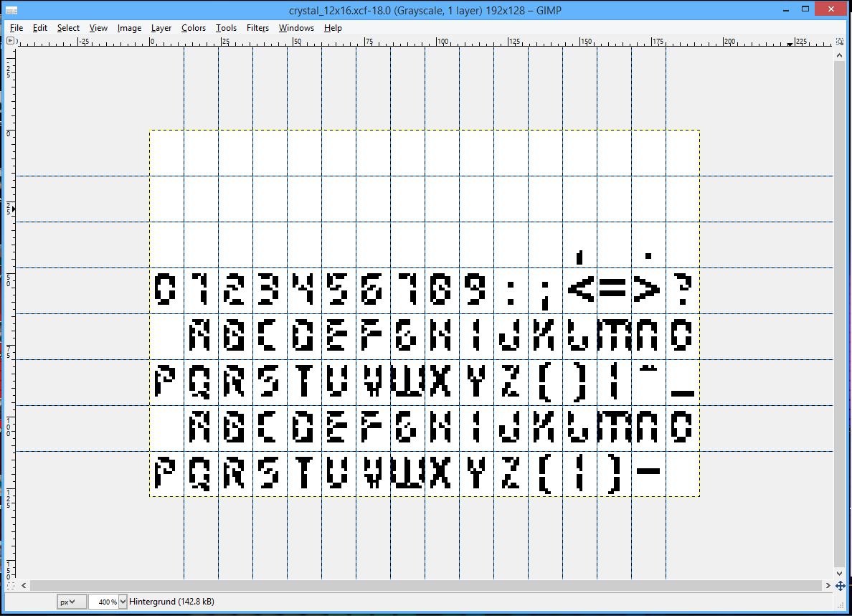
Task: Open the File menu
Action: [x=16, y=28]
